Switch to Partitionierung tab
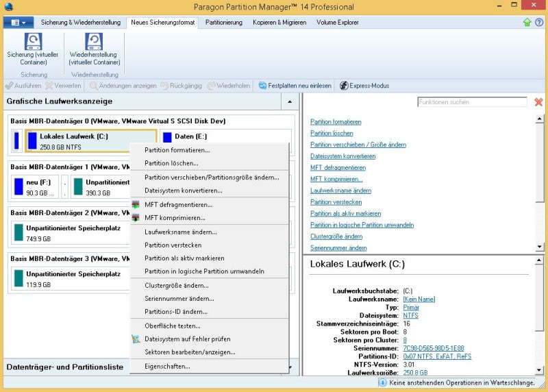Viewport: 548px width, 392px height. point(224,23)
